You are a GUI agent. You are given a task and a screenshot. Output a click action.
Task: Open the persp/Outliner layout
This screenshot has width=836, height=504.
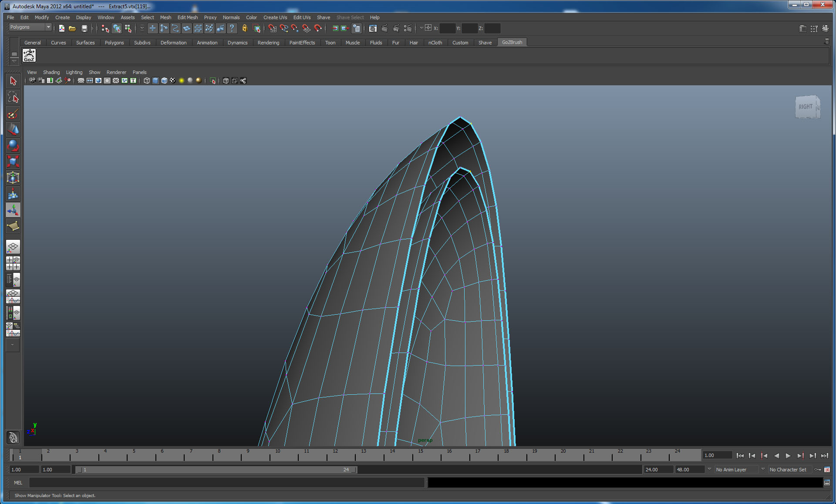click(x=13, y=280)
